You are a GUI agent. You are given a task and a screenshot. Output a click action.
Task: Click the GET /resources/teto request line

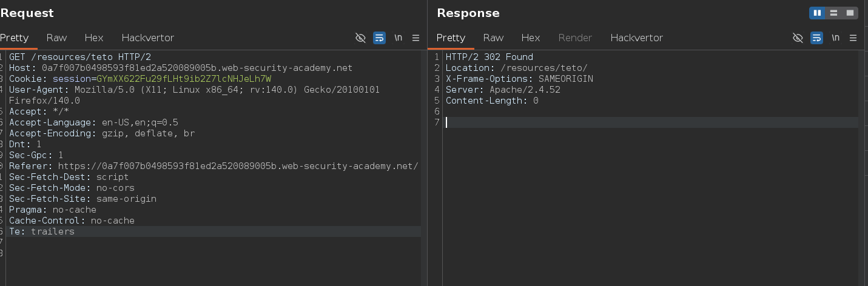click(80, 57)
